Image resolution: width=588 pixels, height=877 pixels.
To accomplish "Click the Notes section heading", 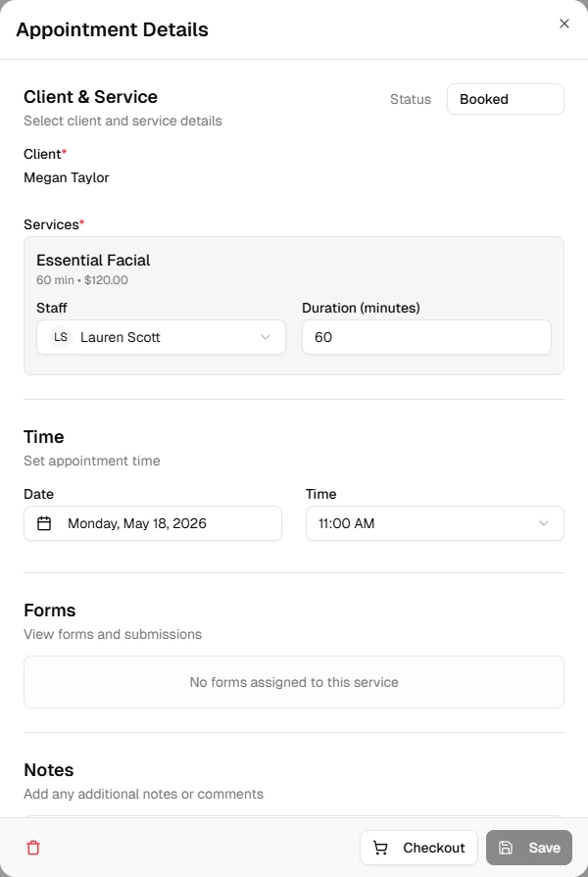I will pyautogui.click(x=49, y=770).
